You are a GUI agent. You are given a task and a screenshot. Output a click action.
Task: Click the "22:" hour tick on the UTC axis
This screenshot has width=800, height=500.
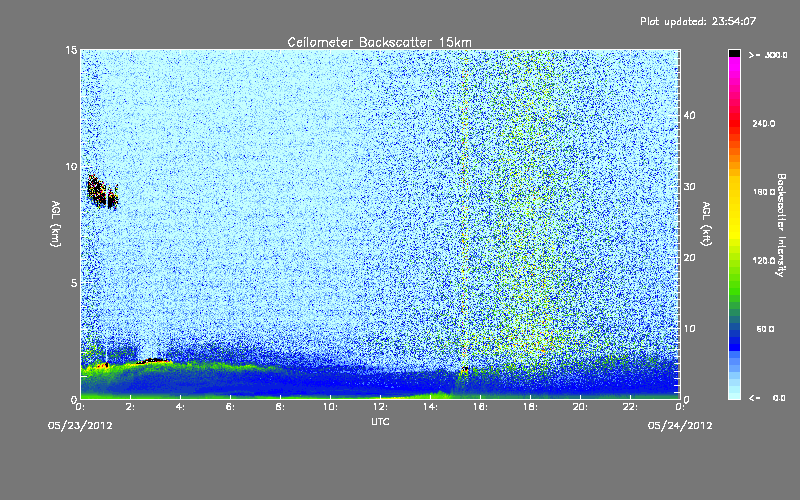pyautogui.click(x=630, y=407)
